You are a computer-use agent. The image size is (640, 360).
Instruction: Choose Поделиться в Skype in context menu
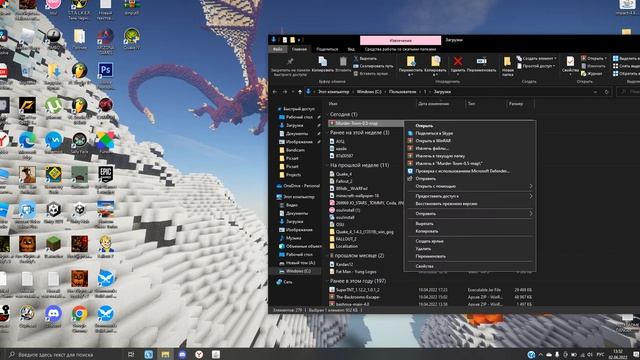click(469, 133)
